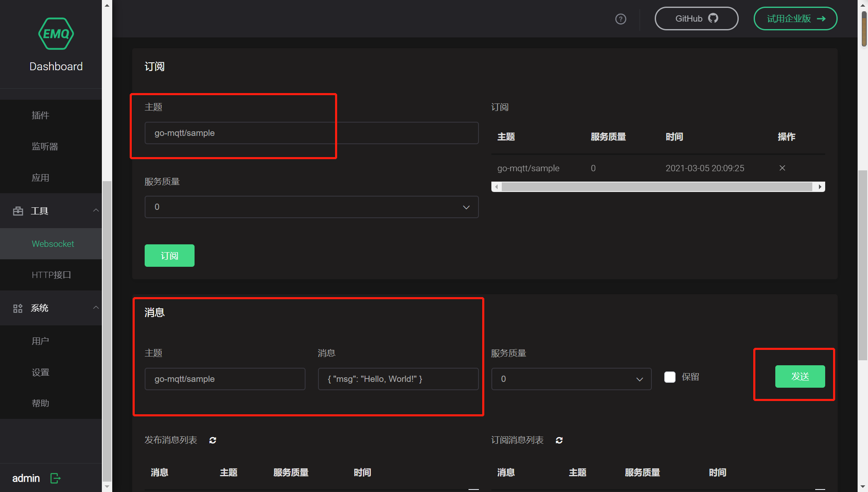Open the help question mark icon
Screen dimensions: 868x492
pos(620,19)
